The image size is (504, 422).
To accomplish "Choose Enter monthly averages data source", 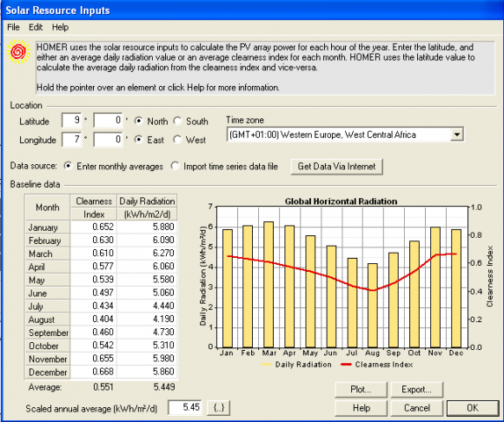I will point(68,166).
